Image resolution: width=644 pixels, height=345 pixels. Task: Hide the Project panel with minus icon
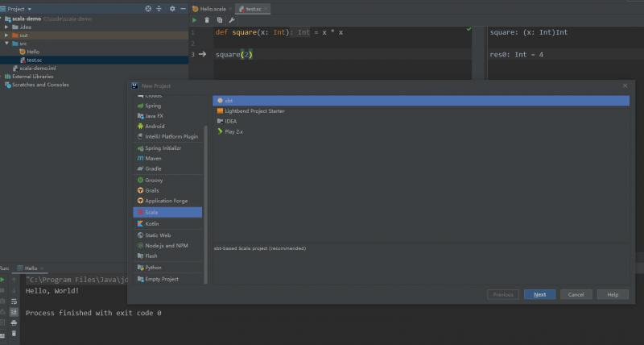[x=184, y=9]
